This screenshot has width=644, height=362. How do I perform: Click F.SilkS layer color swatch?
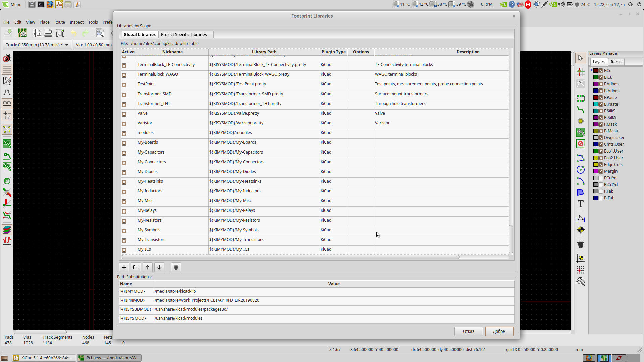(x=595, y=111)
